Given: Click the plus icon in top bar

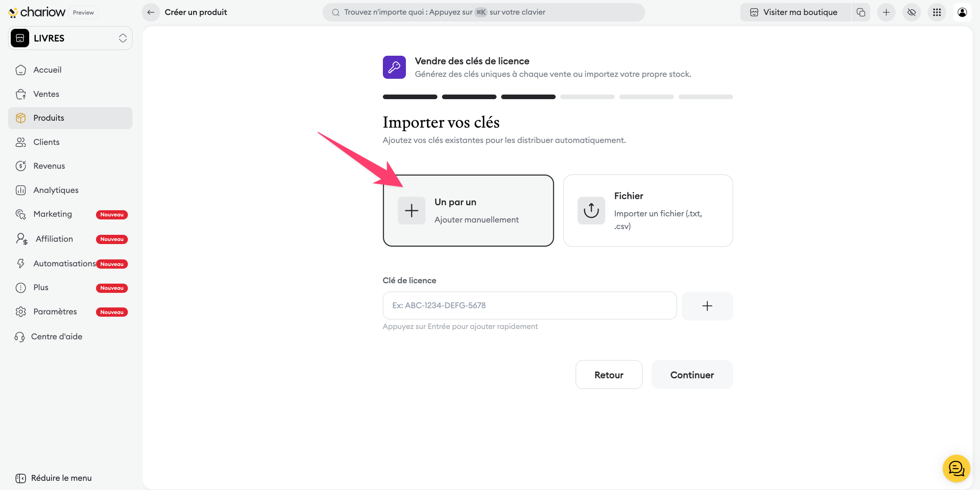Looking at the screenshot, I should [x=886, y=12].
